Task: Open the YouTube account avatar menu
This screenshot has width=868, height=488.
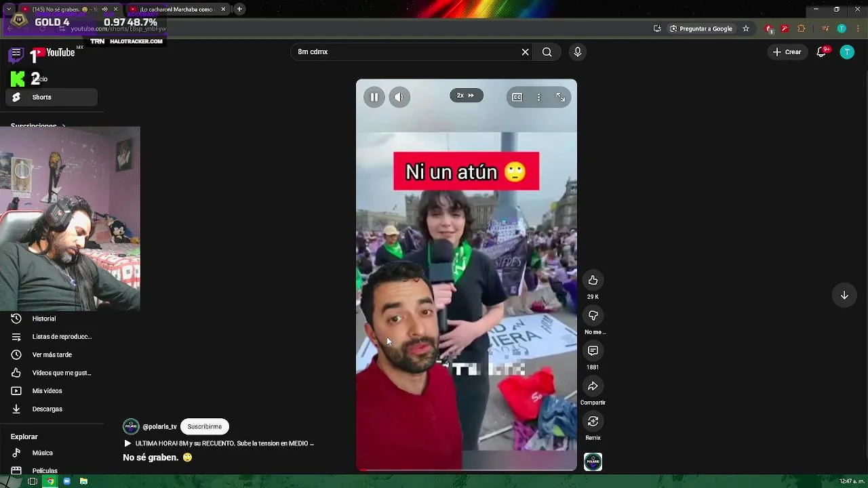Action: point(847,52)
